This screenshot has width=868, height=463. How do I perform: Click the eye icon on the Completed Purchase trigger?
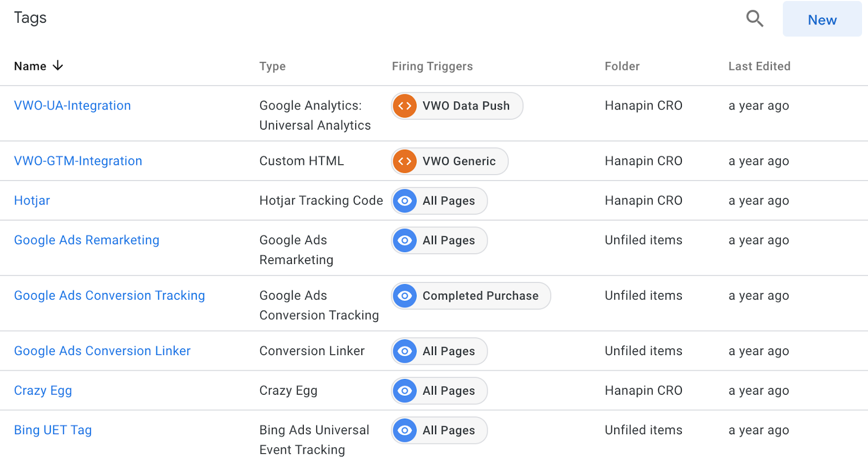pos(405,296)
